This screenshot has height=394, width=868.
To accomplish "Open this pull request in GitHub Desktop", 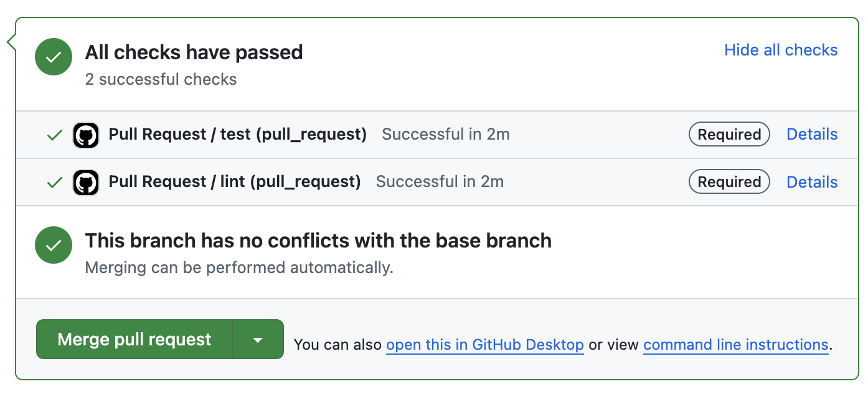I will coord(485,344).
